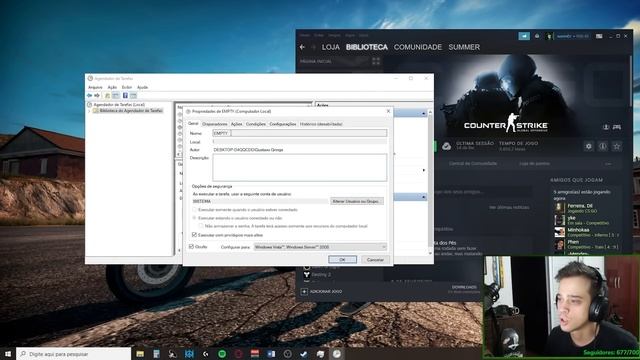Screen dimensions: 640x360
Task: Click the Windows search box 'Digite aqui para pesquisar'
Action: (73, 354)
